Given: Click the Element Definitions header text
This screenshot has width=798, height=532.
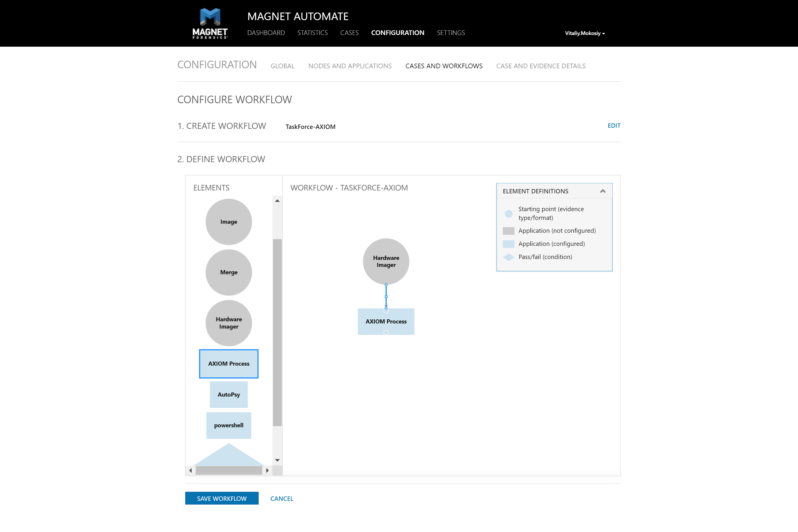Looking at the screenshot, I should 535,191.
